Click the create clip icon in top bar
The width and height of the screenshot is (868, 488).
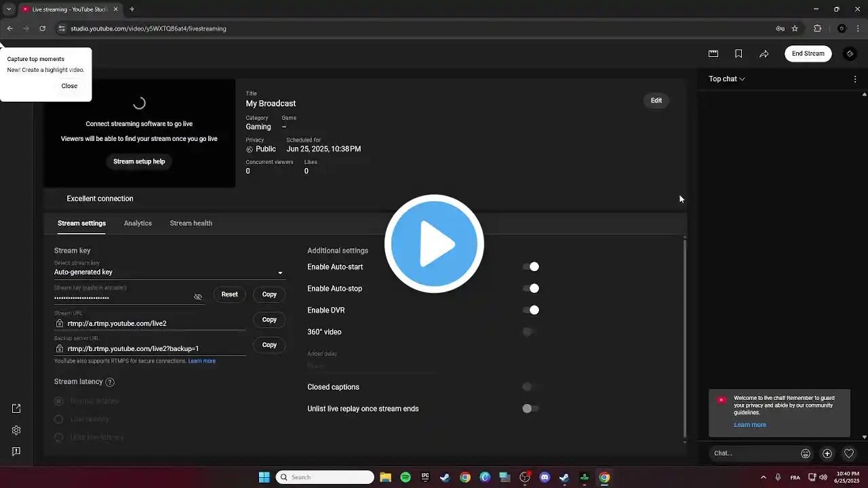[713, 54]
